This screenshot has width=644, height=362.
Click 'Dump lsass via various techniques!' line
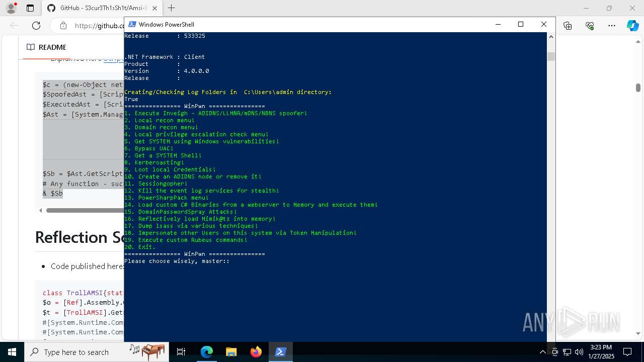[191, 226]
